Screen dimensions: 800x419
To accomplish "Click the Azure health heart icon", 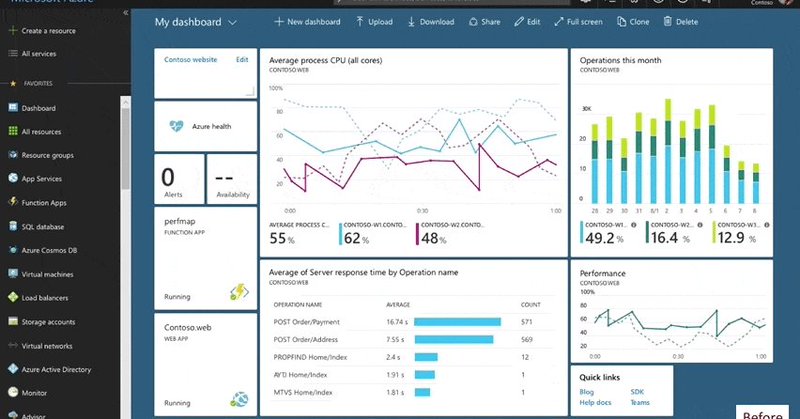I will (x=177, y=126).
